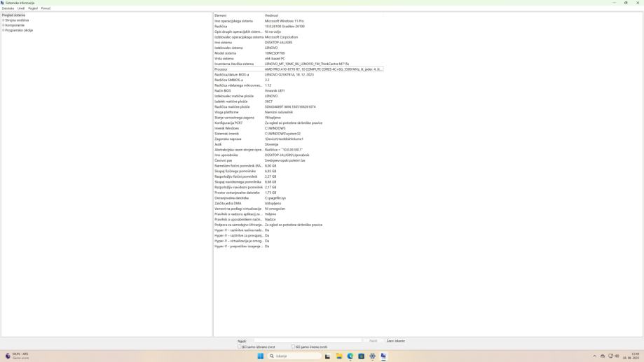This screenshot has height=362, width=644.
Task: Open File Explorer from the taskbar
Action: click(339, 356)
